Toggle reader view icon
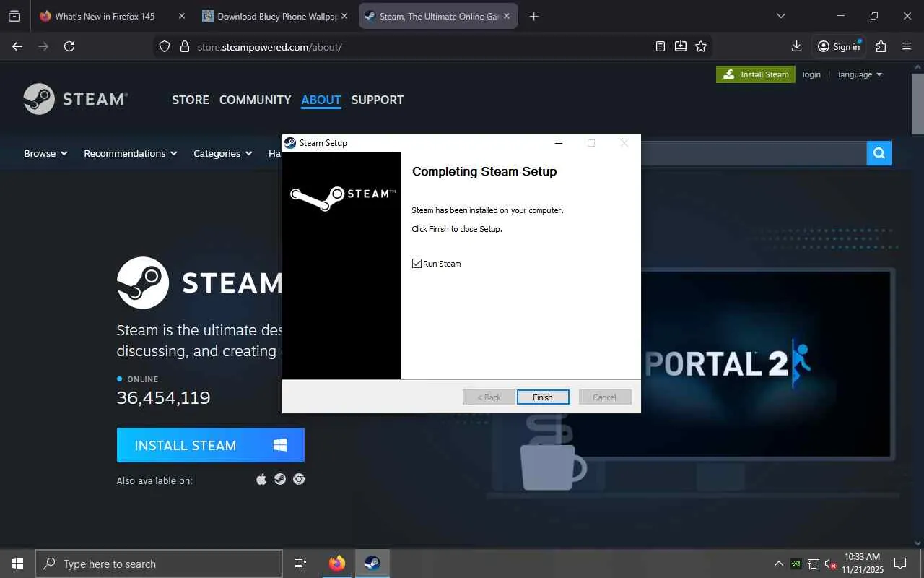 coord(661,46)
